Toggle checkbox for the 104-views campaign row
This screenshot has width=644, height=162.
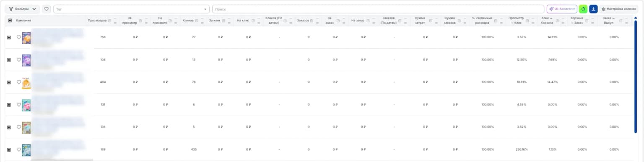[x=9, y=60]
